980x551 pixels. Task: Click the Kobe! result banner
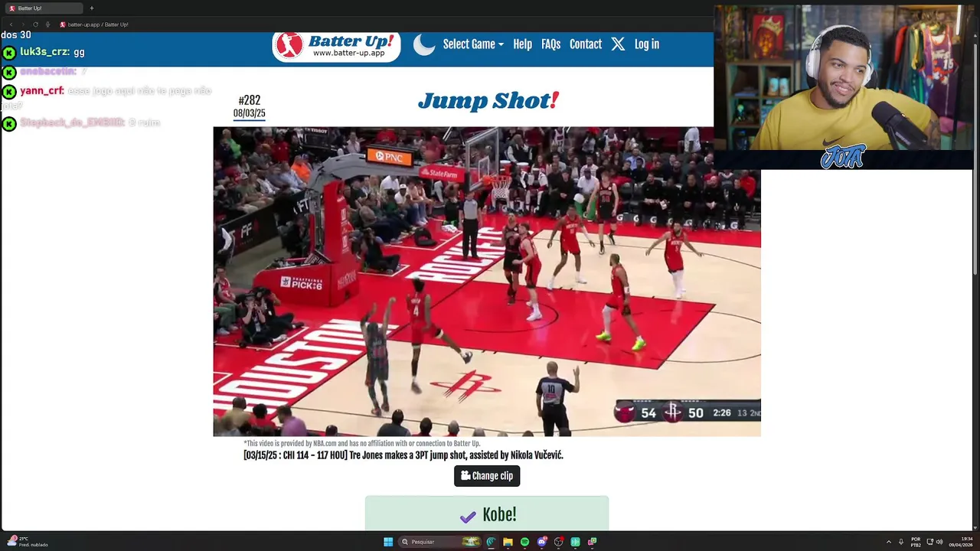[487, 514]
